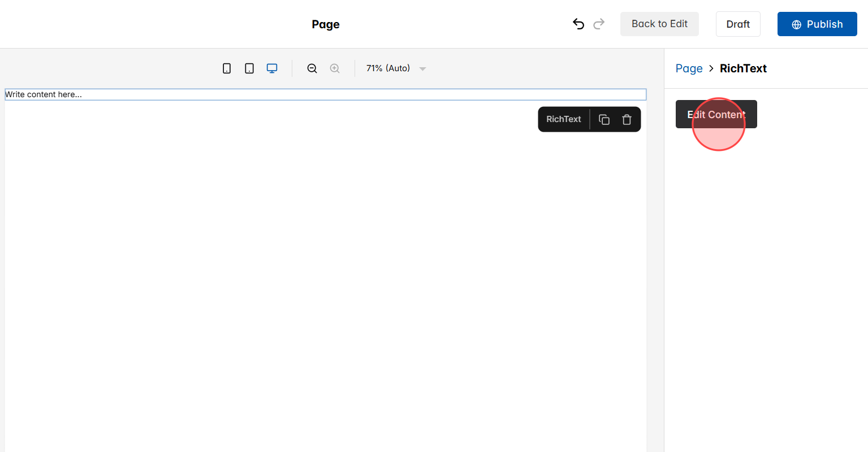Screen dimensions: 868x452
Task: Toggle tablet preview mode
Action: (x=249, y=68)
